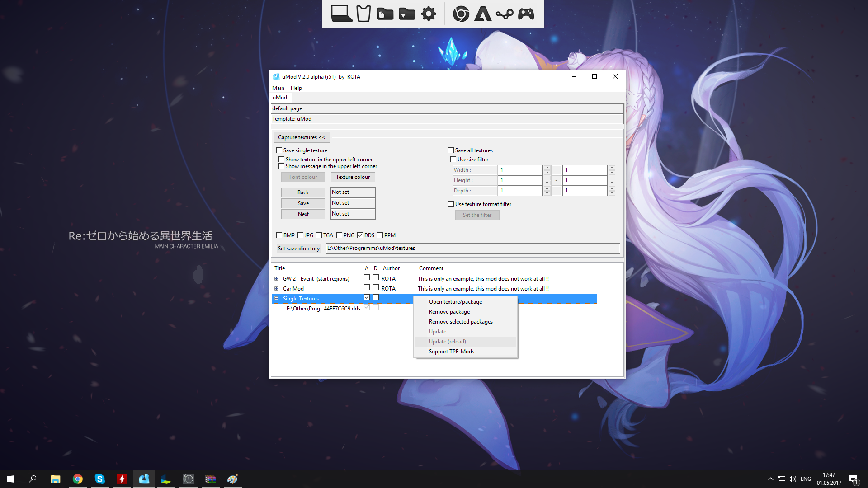Viewport: 868px width, 488px height.
Task: Expand the Car Mod package
Action: pyautogui.click(x=277, y=289)
